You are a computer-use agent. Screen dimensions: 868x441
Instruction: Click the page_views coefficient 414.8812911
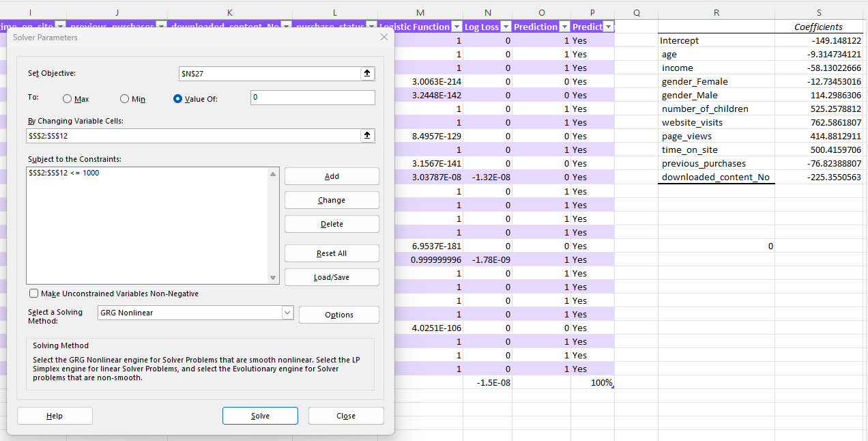click(819, 136)
